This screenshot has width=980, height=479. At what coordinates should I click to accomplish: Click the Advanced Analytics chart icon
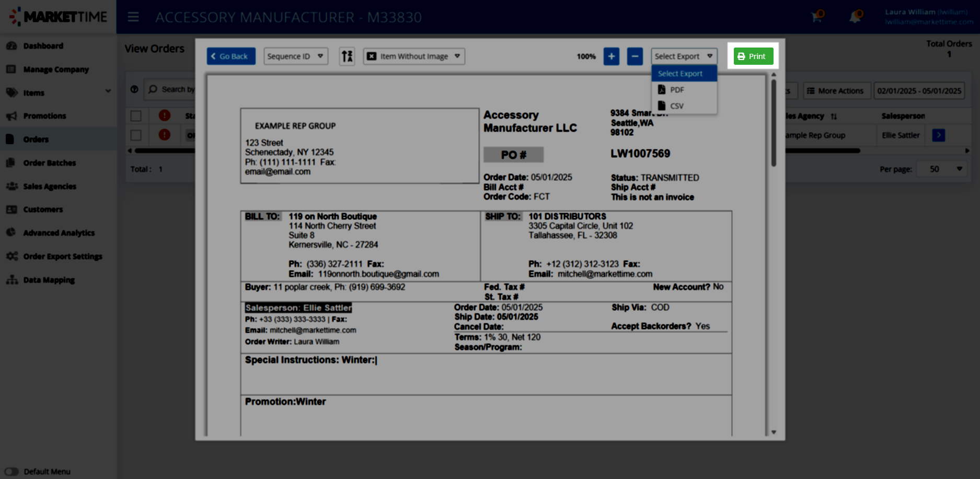11,232
